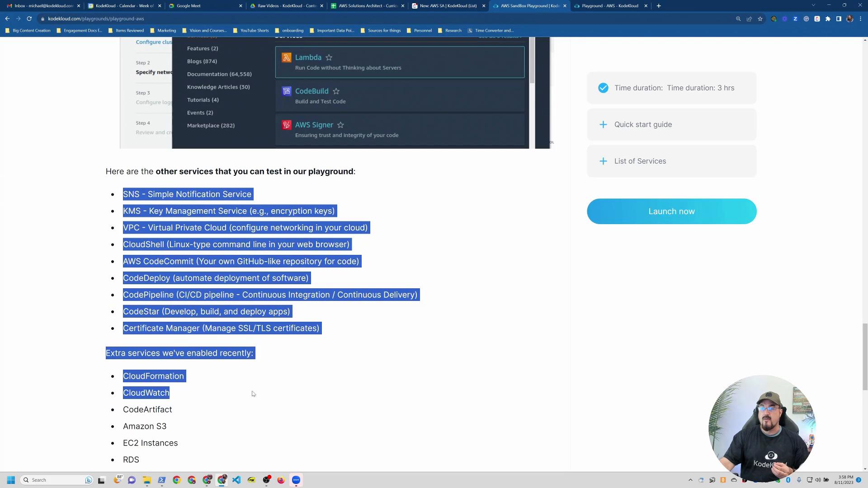Click the CodeBuild service icon
Screen dimensions: 868x488
click(x=286, y=91)
